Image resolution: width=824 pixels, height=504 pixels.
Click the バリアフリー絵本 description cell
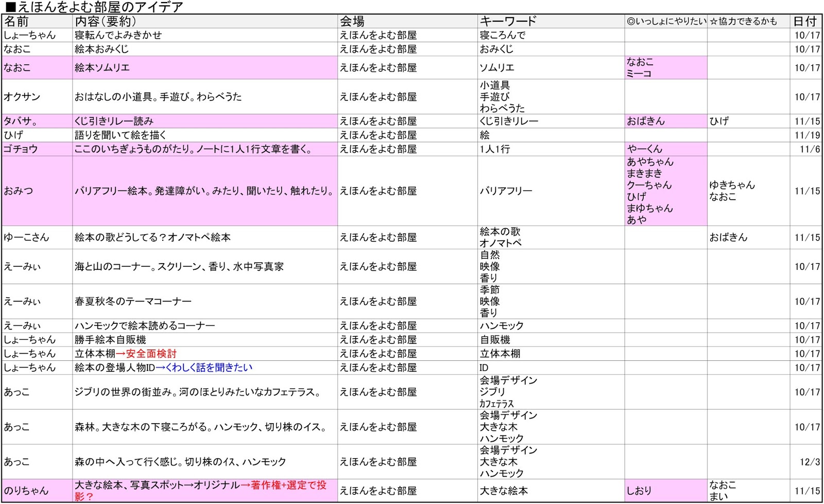click(205, 191)
